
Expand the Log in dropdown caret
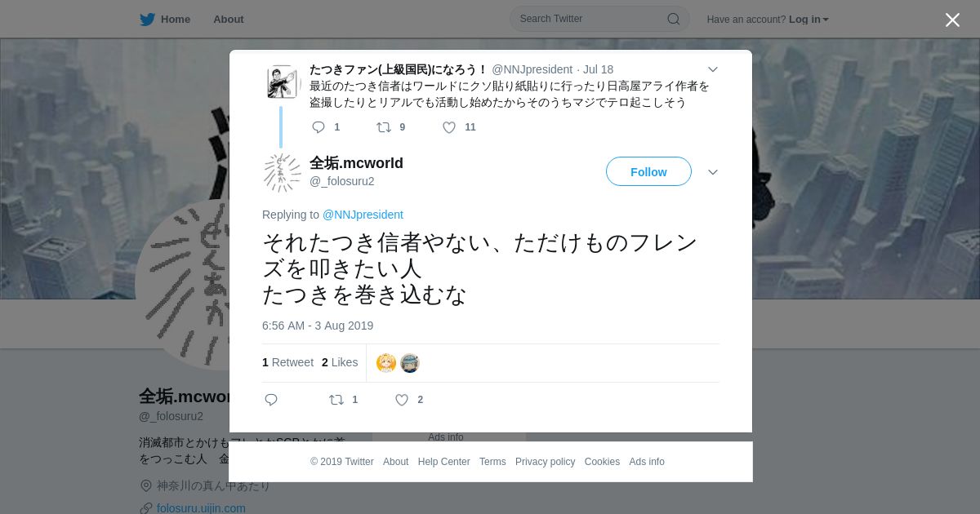tap(826, 20)
